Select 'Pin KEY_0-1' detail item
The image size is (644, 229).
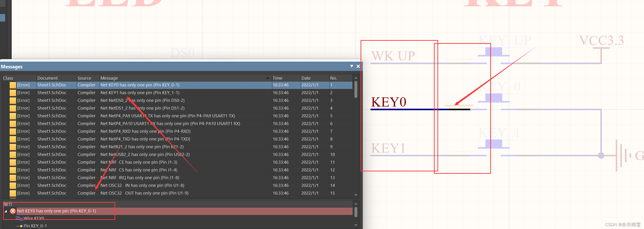coord(35,226)
